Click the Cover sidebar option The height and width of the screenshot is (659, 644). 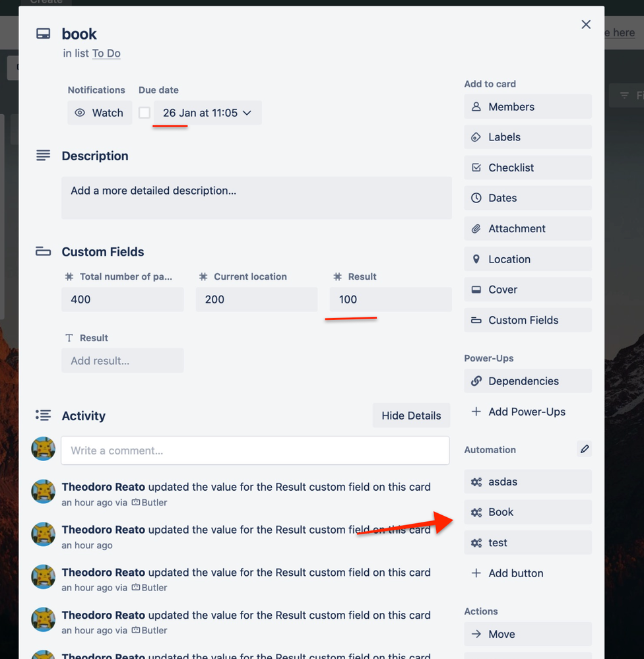[527, 289]
